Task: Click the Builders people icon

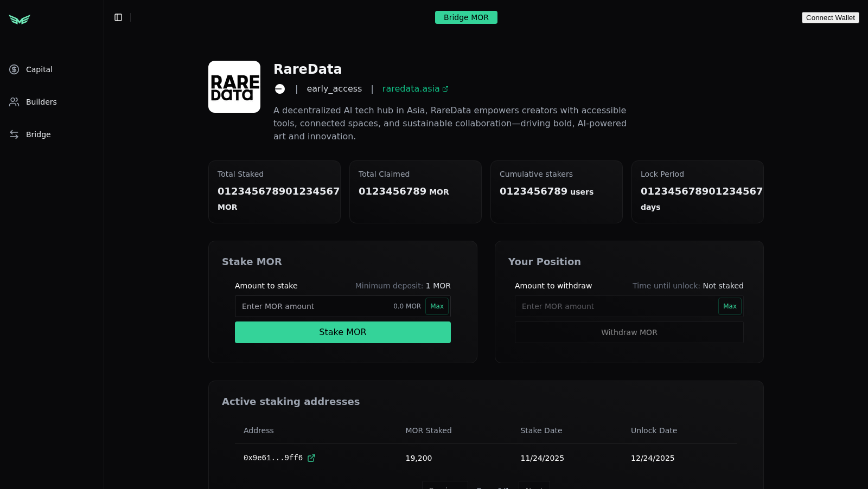Action: click(x=14, y=102)
